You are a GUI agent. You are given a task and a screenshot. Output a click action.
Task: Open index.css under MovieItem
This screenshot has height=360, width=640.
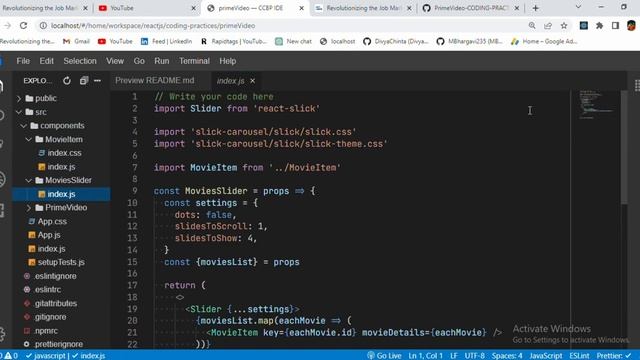point(61,153)
